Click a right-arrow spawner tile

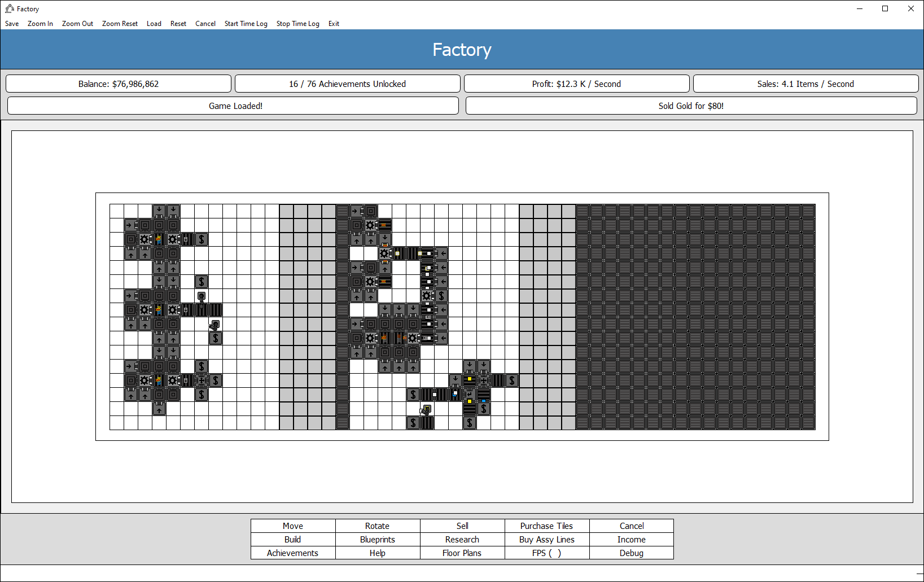point(130,225)
